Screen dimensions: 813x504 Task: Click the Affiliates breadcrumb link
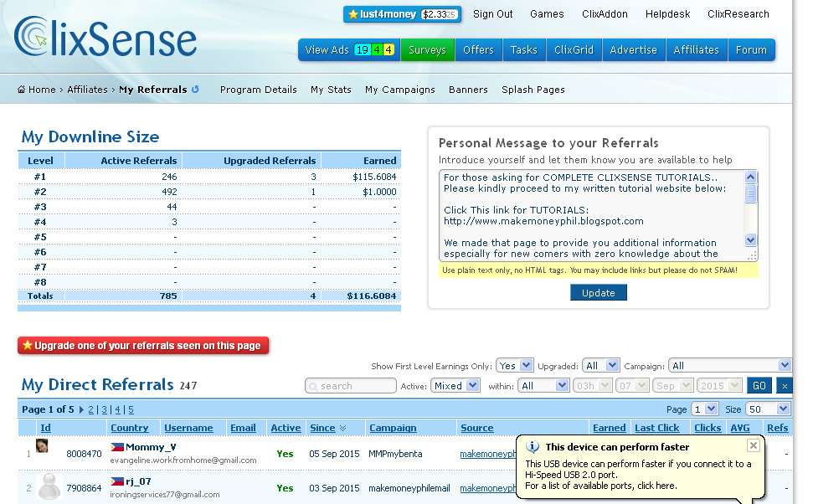coord(87,90)
